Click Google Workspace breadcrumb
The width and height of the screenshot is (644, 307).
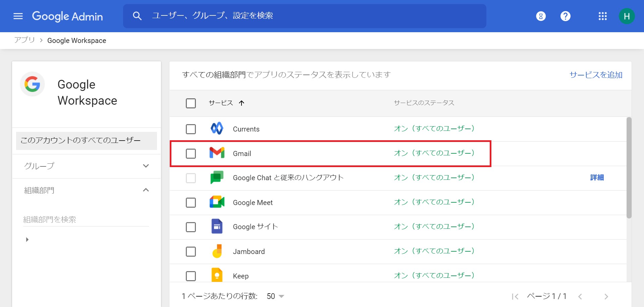click(76, 41)
